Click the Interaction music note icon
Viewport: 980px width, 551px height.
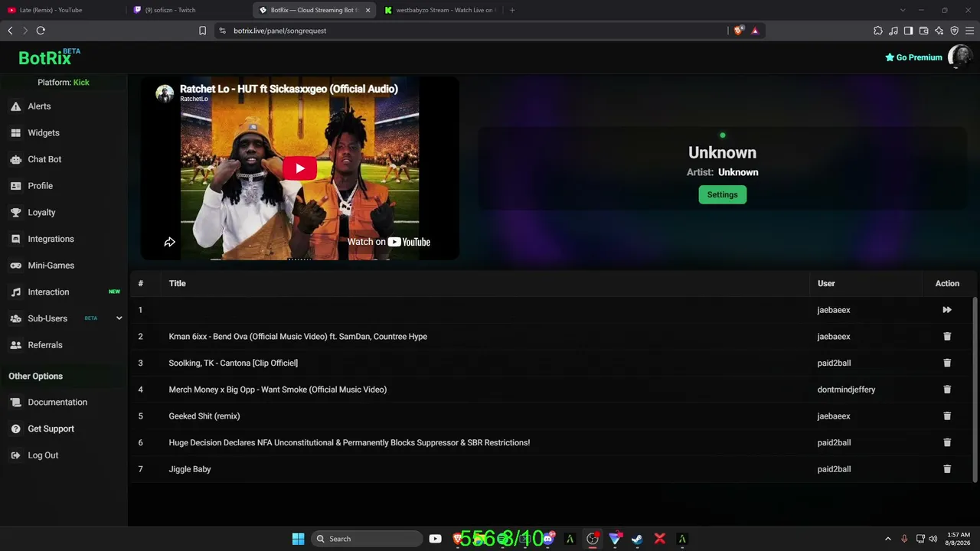tap(15, 292)
